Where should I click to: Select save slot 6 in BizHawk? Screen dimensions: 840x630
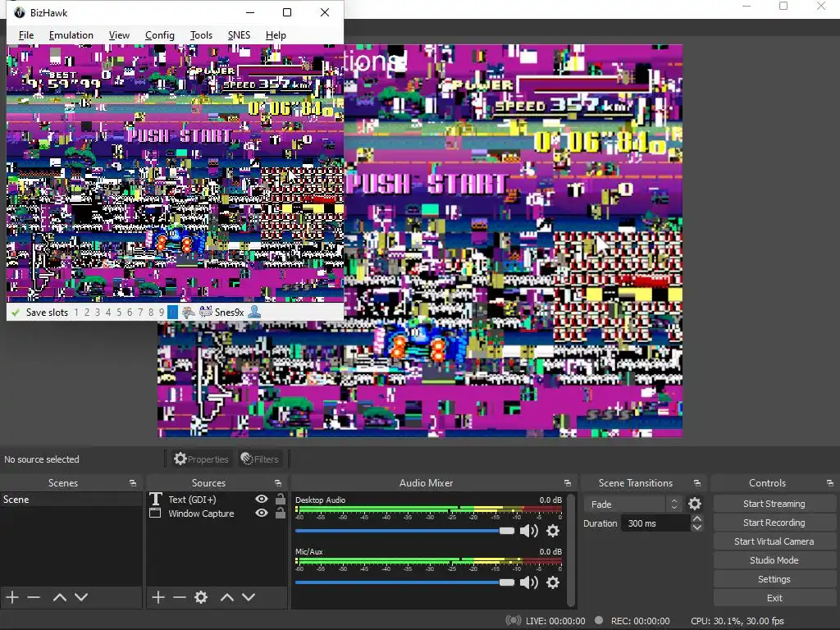point(130,313)
